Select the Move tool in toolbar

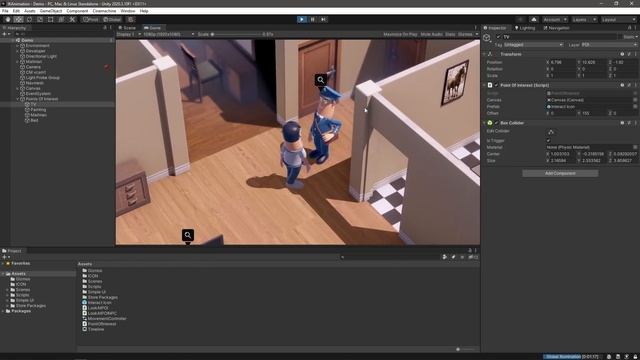(18, 19)
